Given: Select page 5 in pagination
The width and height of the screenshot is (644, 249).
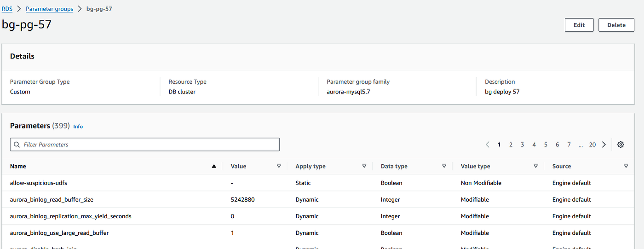Looking at the screenshot, I should click(x=546, y=145).
